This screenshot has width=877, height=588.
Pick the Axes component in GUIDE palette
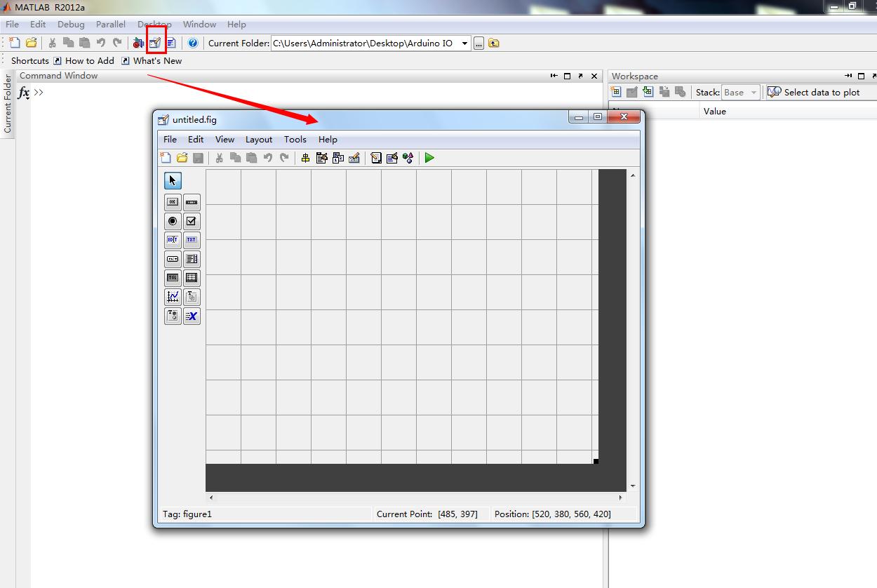tap(173, 297)
